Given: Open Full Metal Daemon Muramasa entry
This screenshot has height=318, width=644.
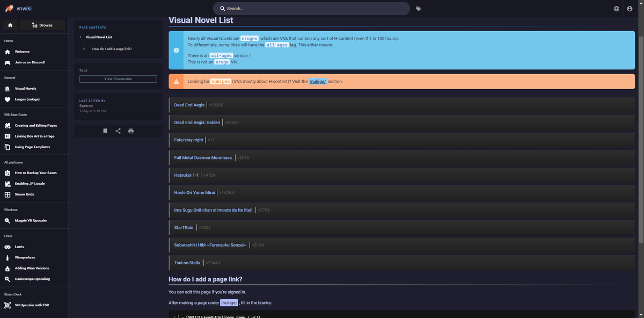Looking at the screenshot, I should tap(203, 157).
